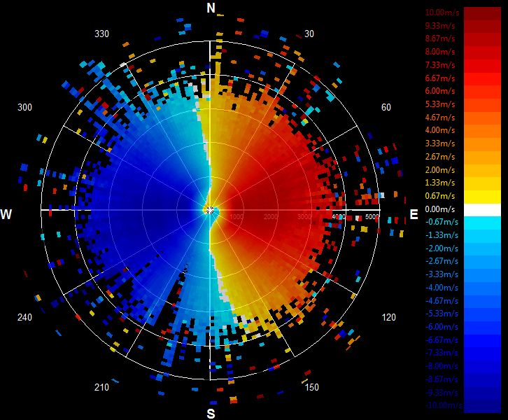Click the 6.67m/s legend label

click(x=440, y=78)
